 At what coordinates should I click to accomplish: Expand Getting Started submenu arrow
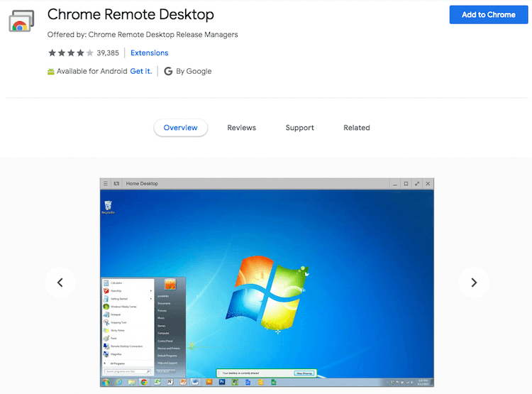click(150, 299)
